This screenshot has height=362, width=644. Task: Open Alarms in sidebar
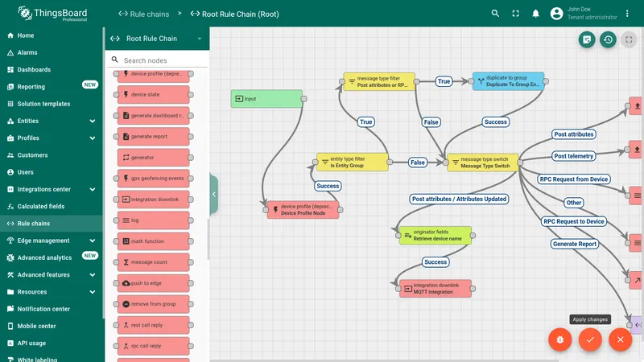click(52, 52)
